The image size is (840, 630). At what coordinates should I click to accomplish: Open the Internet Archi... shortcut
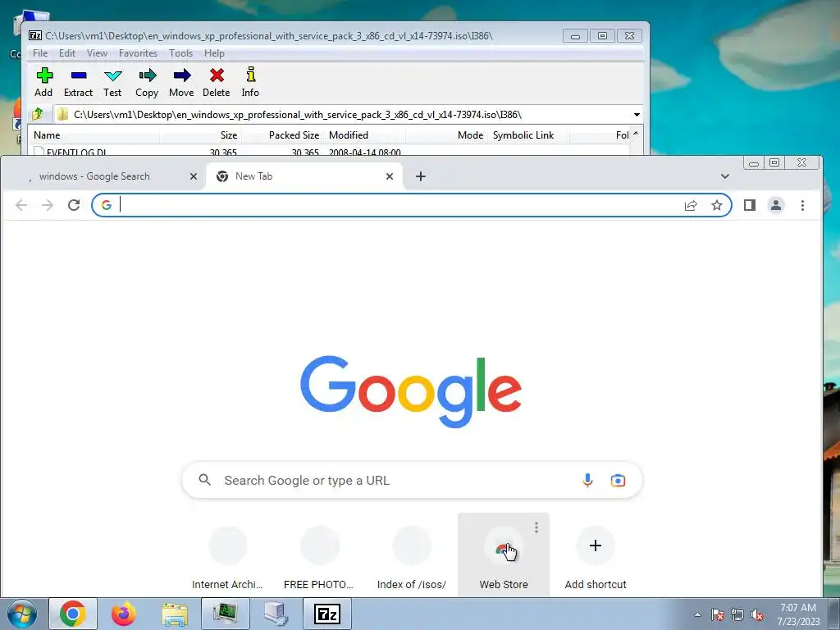pyautogui.click(x=228, y=555)
